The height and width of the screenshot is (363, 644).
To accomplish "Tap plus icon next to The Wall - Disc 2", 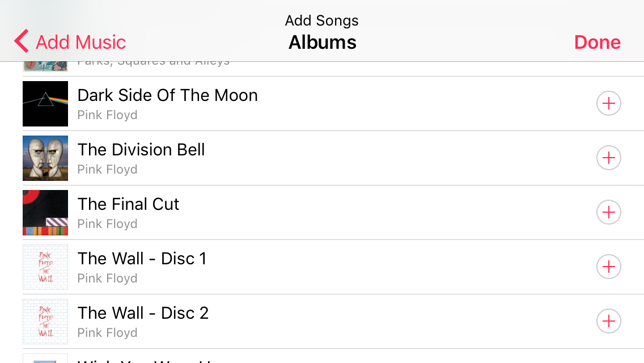I will coord(608,321).
